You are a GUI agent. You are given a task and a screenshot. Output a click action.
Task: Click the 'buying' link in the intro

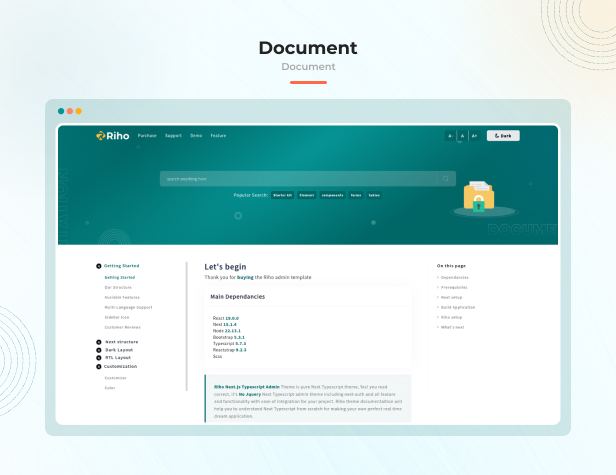245,277
